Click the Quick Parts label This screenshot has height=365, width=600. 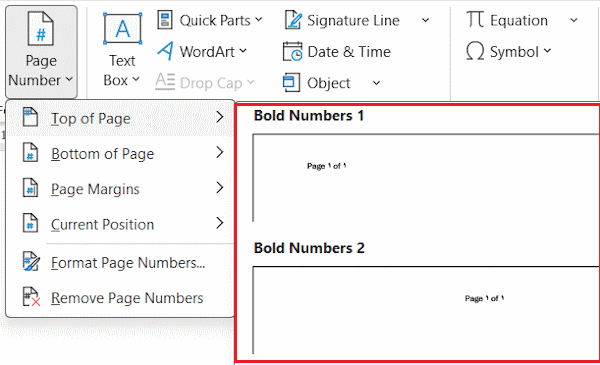tap(215, 20)
